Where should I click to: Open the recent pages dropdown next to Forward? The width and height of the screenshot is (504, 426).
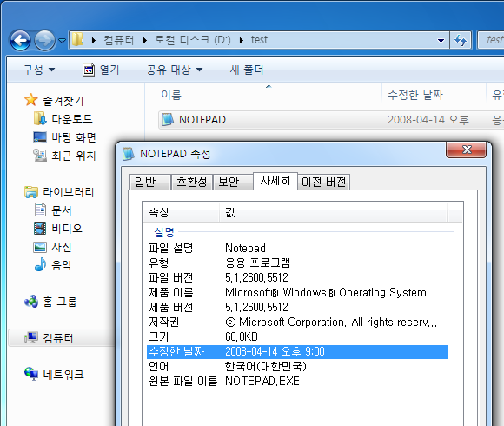(62, 41)
